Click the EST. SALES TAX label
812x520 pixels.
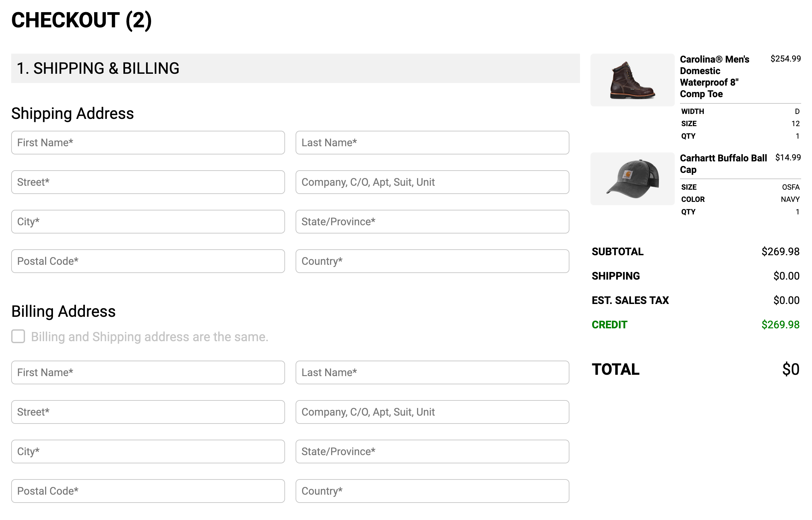[x=630, y=300]
